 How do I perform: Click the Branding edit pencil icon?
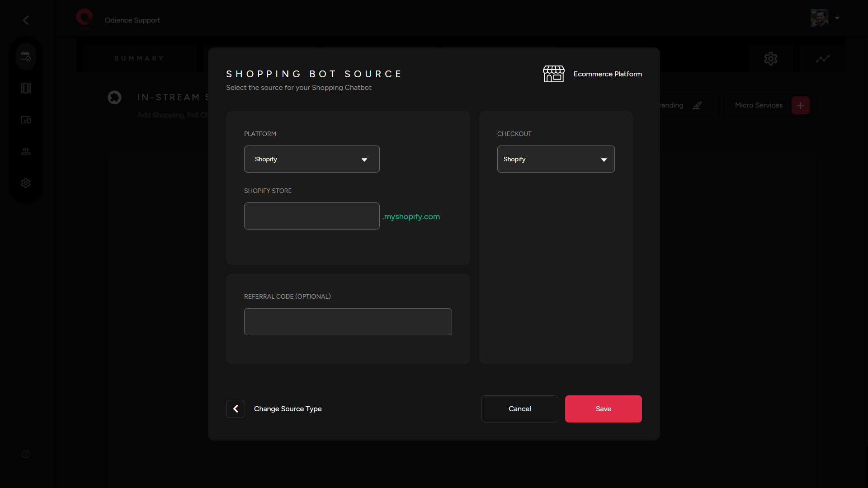pos(697,105)
